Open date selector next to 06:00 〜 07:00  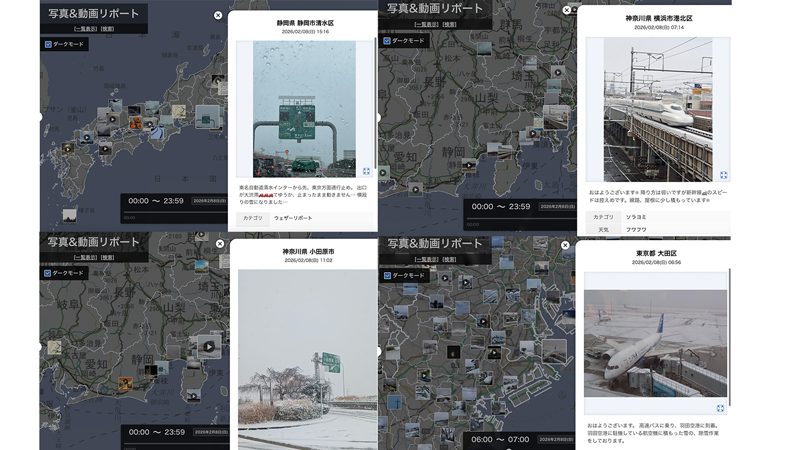coord(555,439)
